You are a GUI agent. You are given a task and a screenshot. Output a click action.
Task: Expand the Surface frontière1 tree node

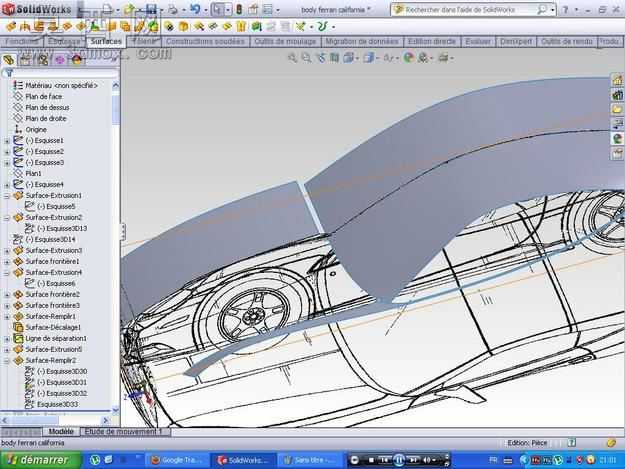click(7, 262)
